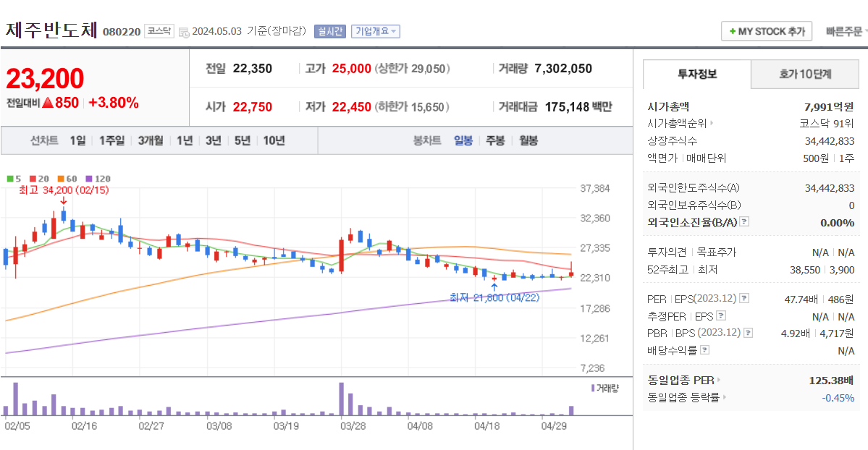Click the 최저 21,800 (04/22) chart marker
This screenshot has width=868, height=450.
tap(494, 298)
